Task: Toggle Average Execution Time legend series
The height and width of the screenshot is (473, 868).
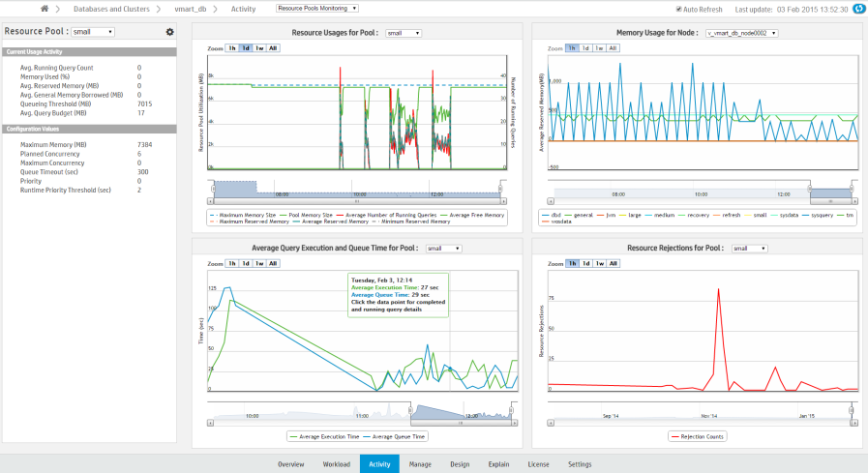Action: pyautogui.click(x=330, y=436)
